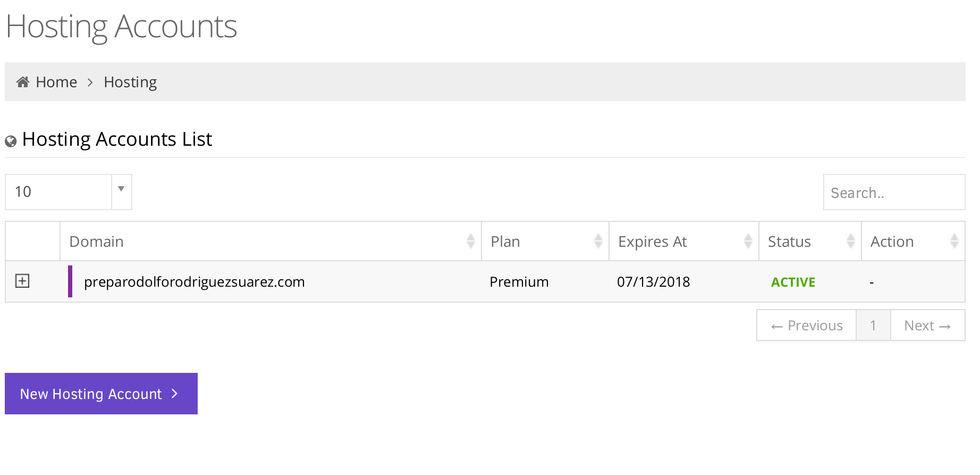Click the purple color bar beside domain
The height and width of the screenshot is (475, 980).
70,281
